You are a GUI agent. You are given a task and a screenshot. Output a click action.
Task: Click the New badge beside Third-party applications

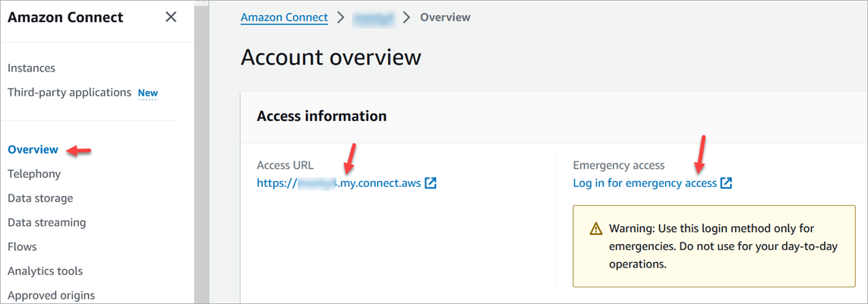[148, 93]
